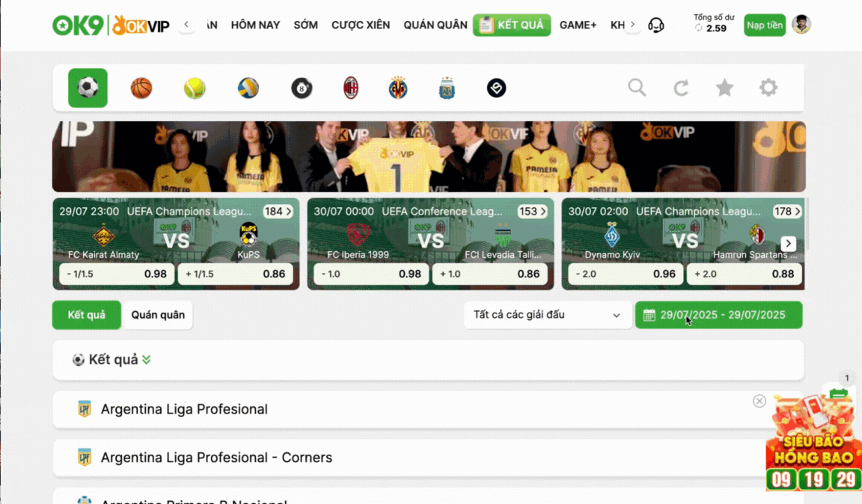Open the search magnifier icon

click(x=638, y=87)
